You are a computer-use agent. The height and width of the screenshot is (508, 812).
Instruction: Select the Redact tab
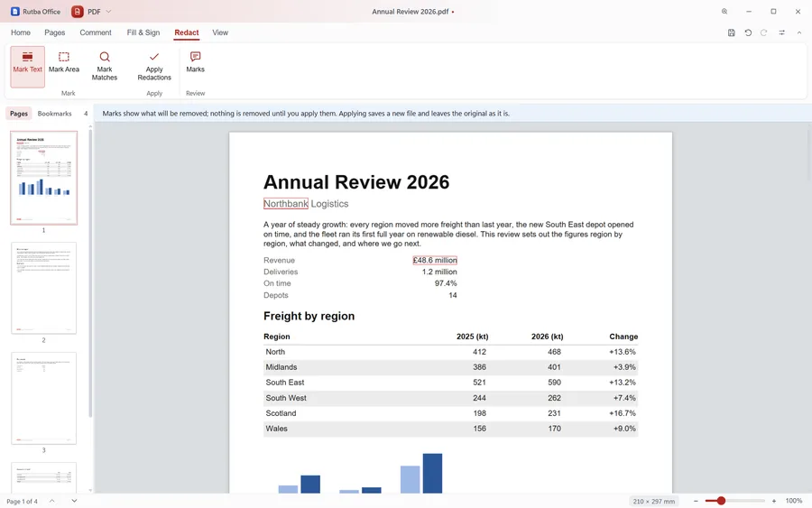[187, 32]
